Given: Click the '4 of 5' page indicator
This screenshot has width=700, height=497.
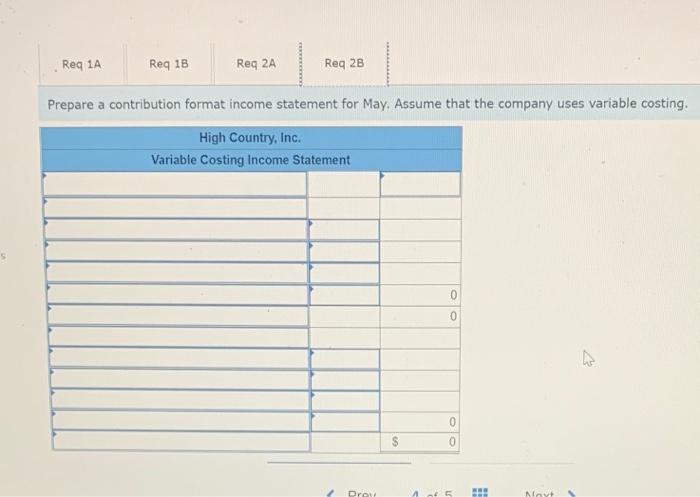Looking at the screenshot, I should coord(432,493).
